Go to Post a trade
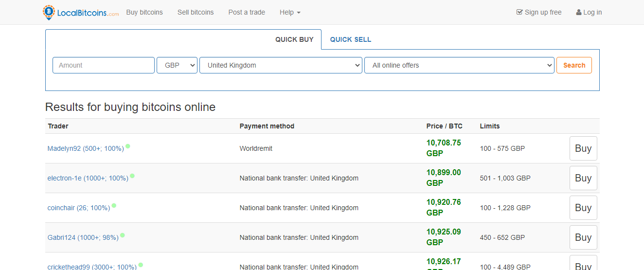 [247, 12]
